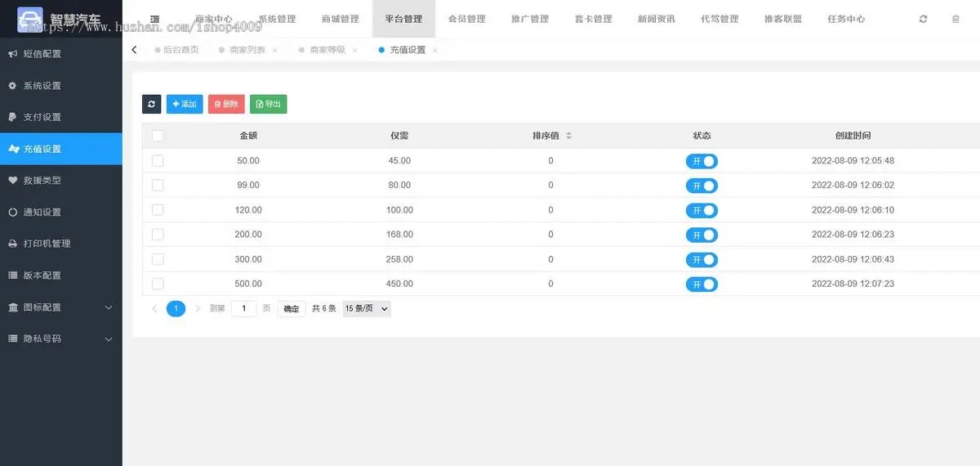980x466 pixels.
Task: Select all rows via header checkbox
Action: tap(158, 136)
